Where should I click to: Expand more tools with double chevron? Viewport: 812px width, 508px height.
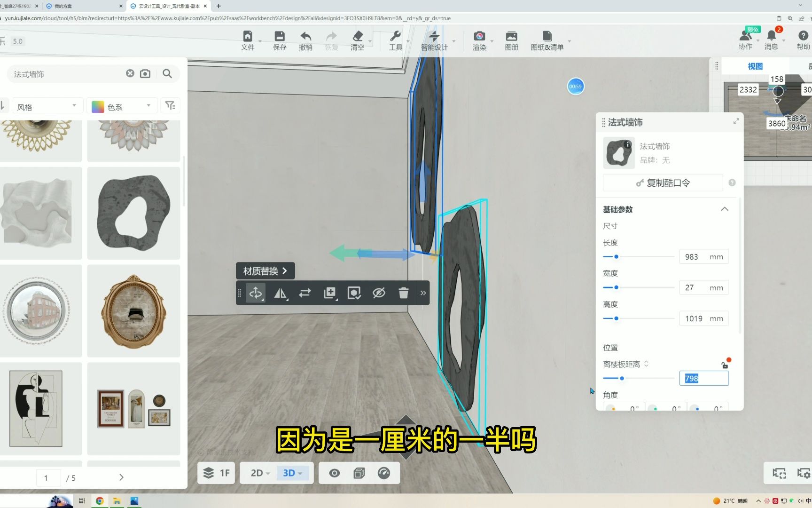tap(423, 293)
